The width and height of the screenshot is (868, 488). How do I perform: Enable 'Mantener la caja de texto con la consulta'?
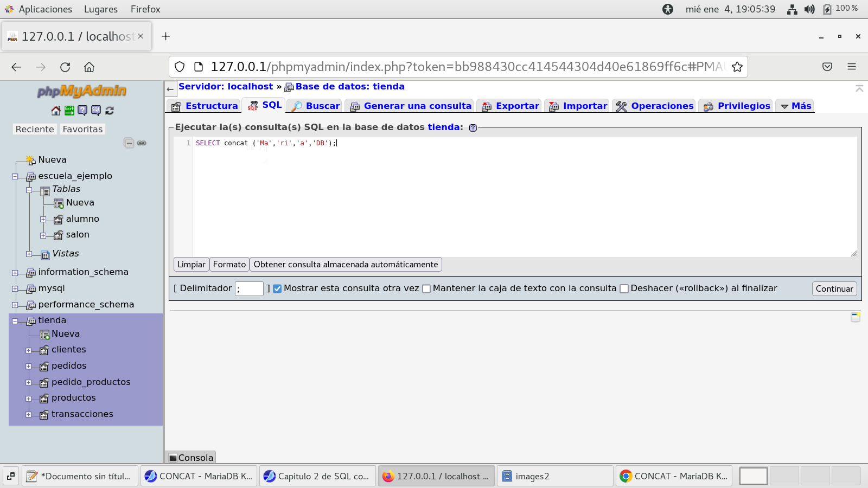(426, 289)
